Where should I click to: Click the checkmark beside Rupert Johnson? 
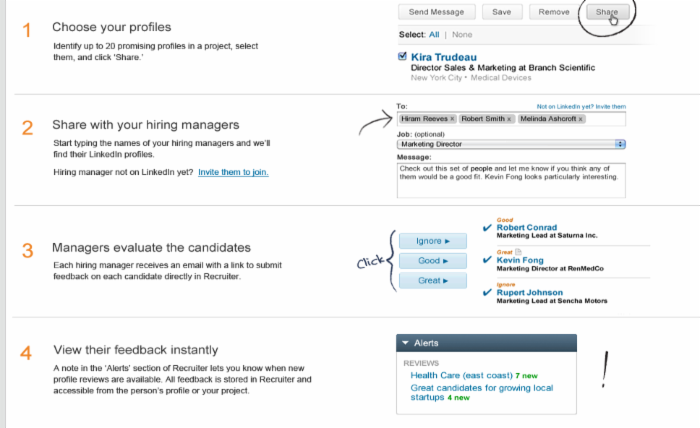(487, 292)
